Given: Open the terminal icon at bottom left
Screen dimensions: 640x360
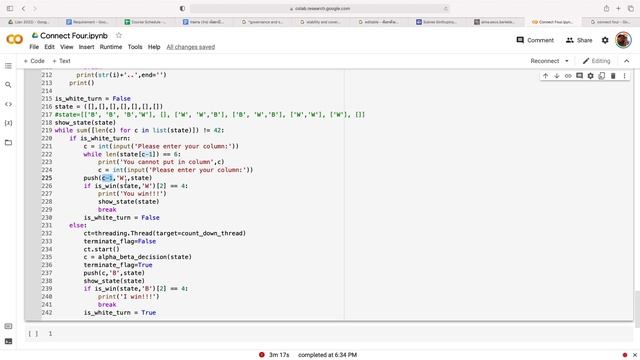Looking at the screenshot, I should (8, 341).
